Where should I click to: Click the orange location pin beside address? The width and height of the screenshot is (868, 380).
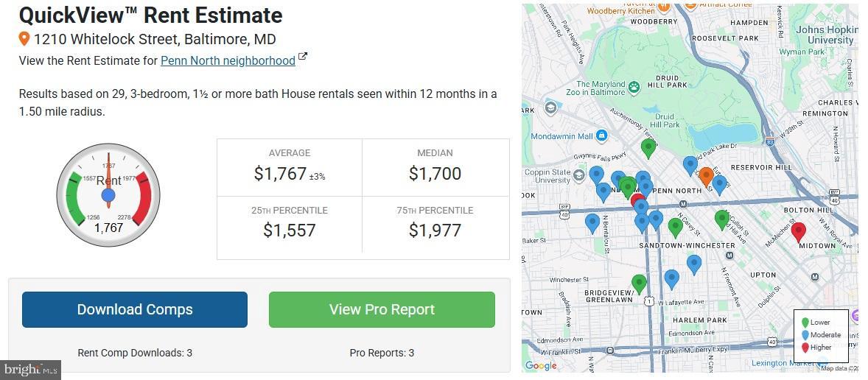(24, 39)
